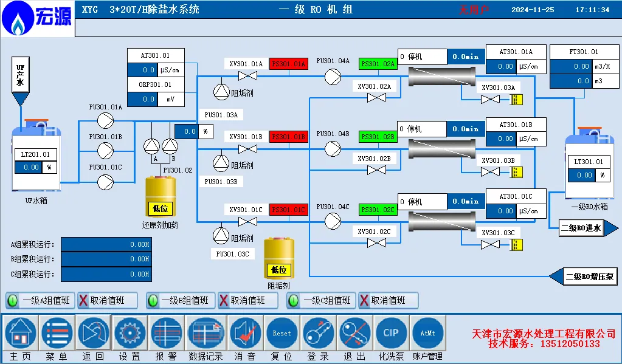622x364 pixels.
Task: Open the Settings (设置) gear icon
Action: pyautogui.click(x=130, y=333)
